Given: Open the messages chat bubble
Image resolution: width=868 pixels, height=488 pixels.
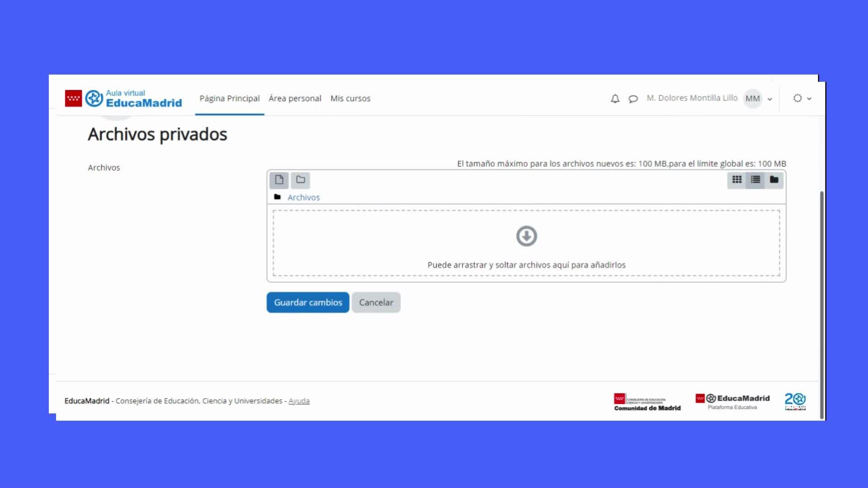Looking at the screenshot, I should (633, 99).
